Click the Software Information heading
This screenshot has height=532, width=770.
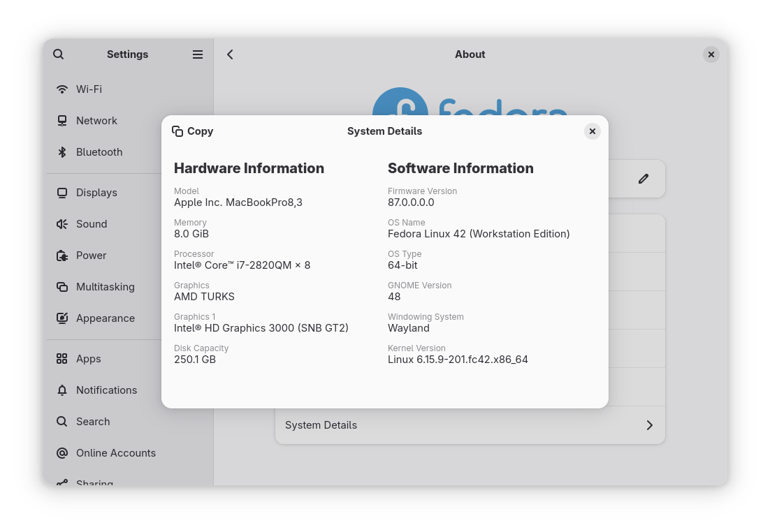click(x=460, y=168)
